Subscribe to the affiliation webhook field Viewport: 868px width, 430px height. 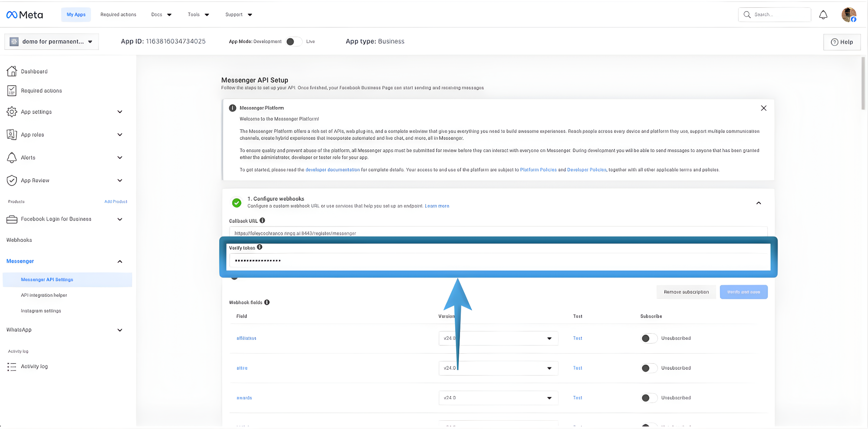(648, 338)
